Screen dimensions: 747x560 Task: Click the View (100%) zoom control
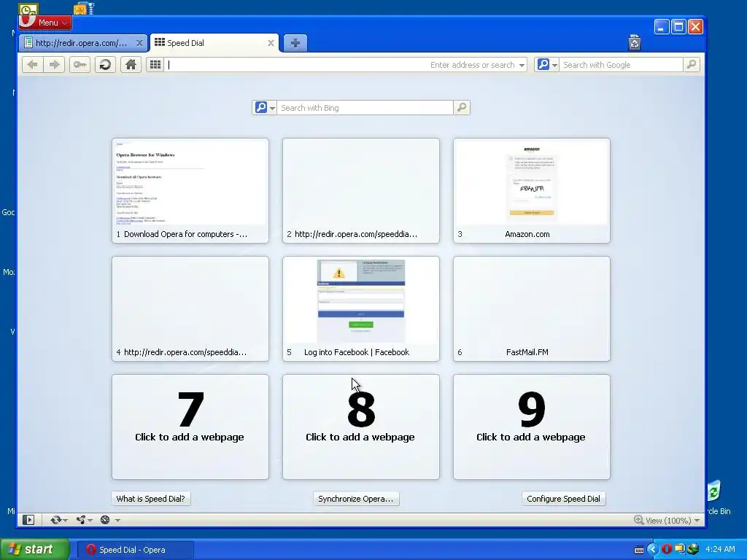(x=662, y=521)
